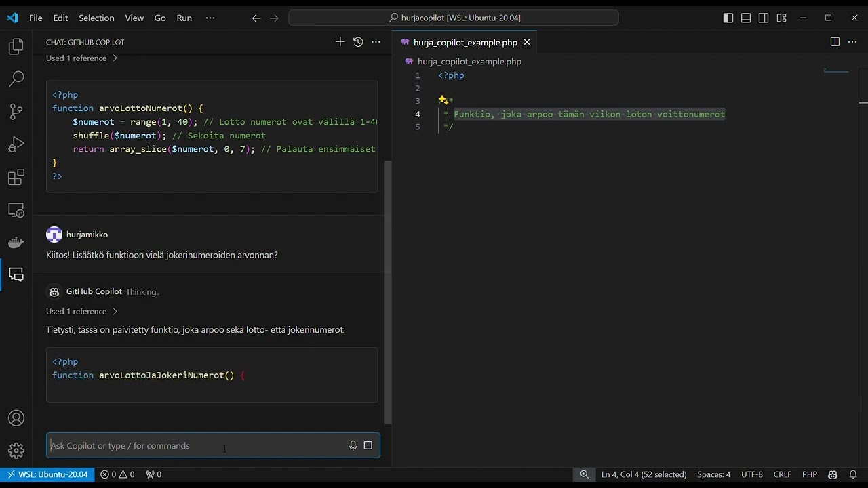The height and width of the screenshot is (488, 868).
Task: Click the 'CHAT: GITHUB COPILOT' panel title
Action: [x=85, y=42]
